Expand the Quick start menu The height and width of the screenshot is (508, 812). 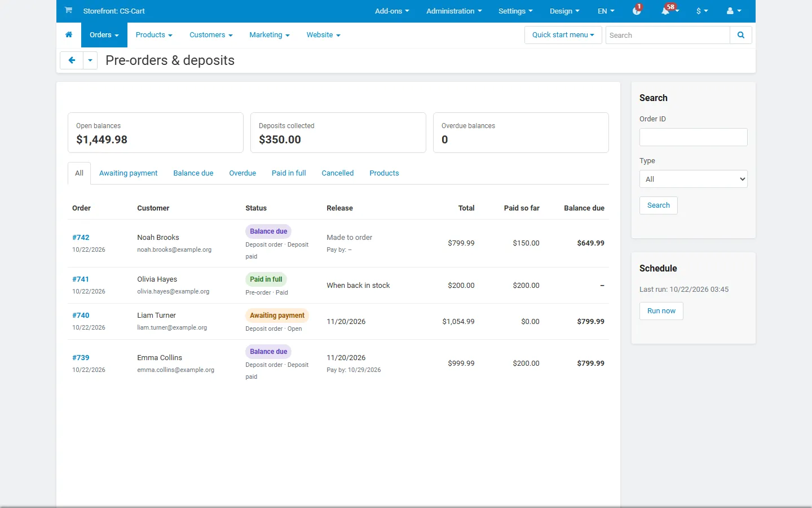tap(563, 35)
